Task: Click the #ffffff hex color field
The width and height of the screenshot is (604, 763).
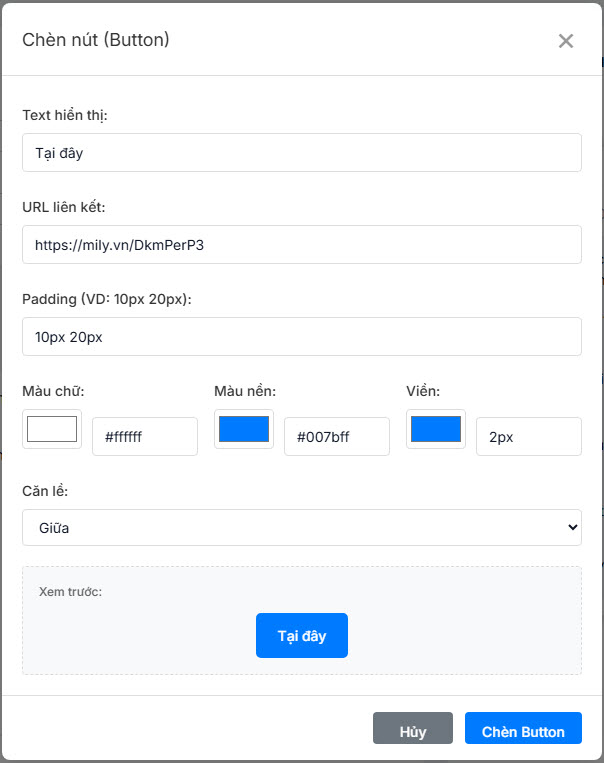Action: coord(145,437)
